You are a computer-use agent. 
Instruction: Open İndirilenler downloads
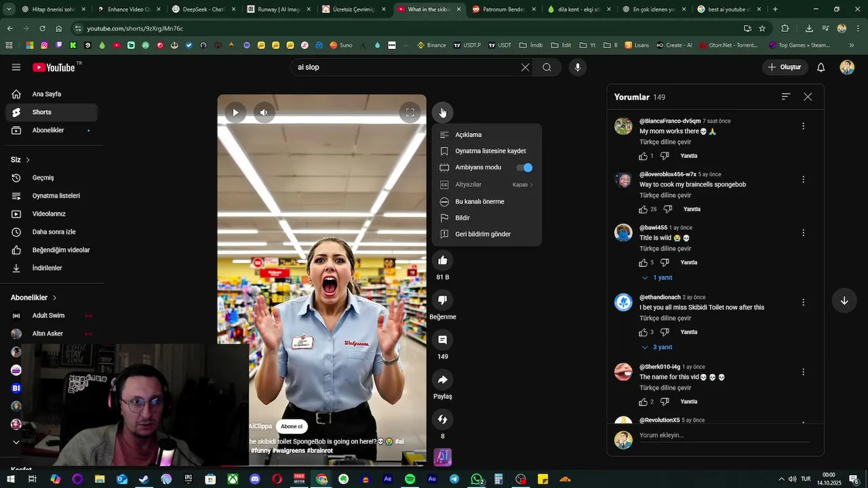52,268
